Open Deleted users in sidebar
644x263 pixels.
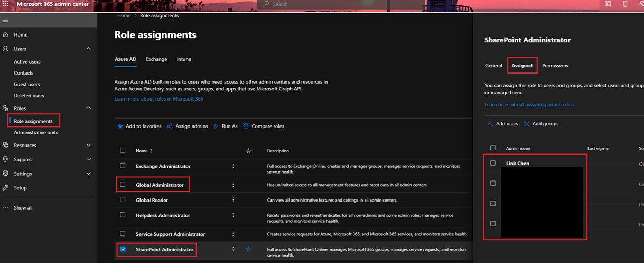[x=29, y=96]
